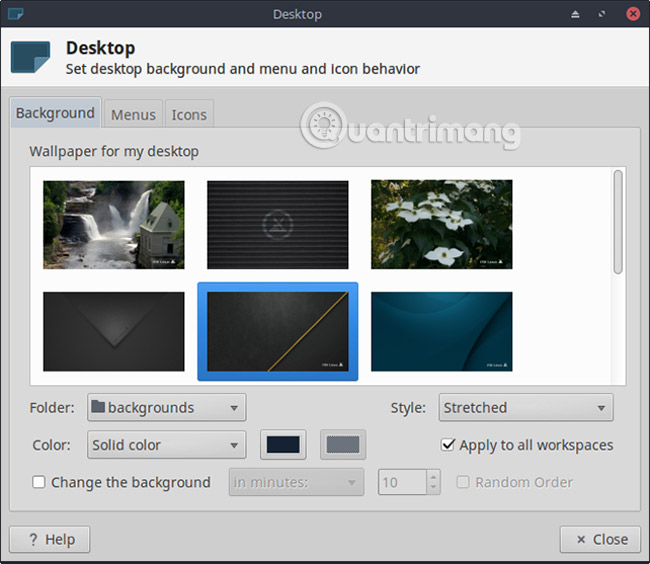Switch to the Menus tab
This screenshot has height=564, width=650.
[x=133, y=114]
